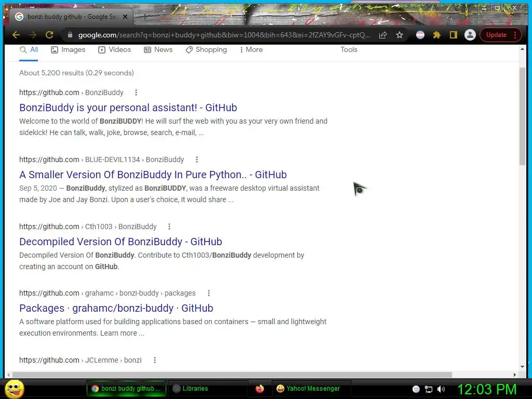Switch to Images search results
Screen dimensions: 532x399
click(68, 50)
